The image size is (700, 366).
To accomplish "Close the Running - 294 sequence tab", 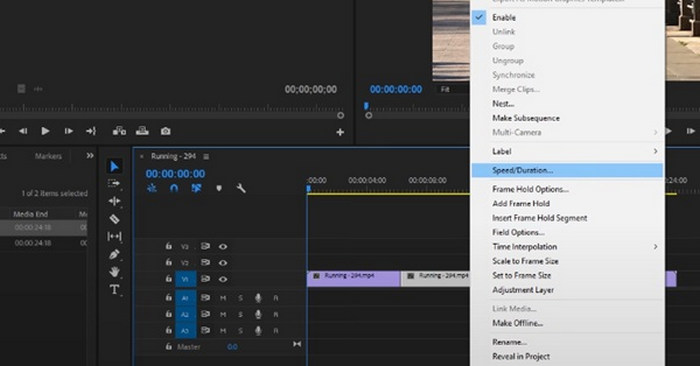I will tap(142, 156).
